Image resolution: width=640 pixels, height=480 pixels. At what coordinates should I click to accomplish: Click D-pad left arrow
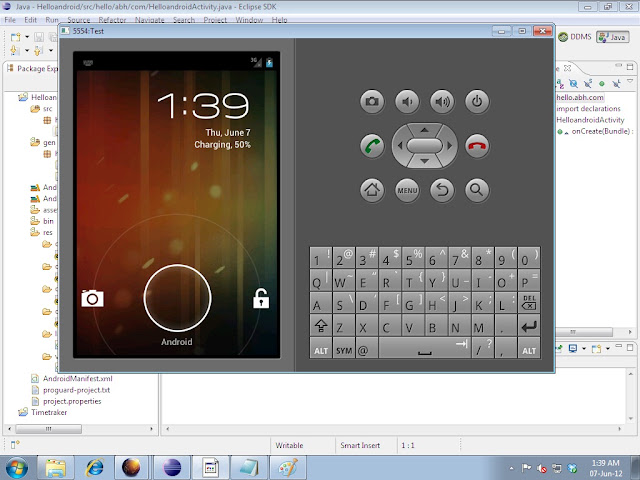click(400, 145)
